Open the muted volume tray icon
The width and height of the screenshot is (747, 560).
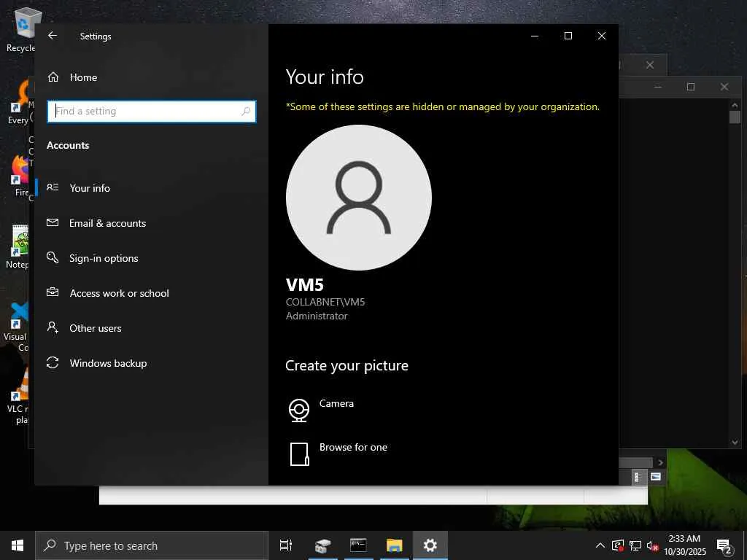[653, 545]
